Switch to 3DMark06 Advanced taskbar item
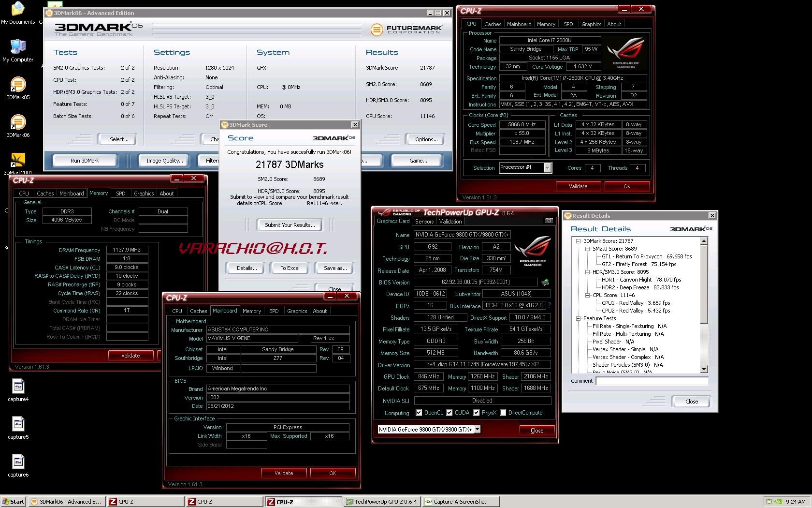This screenshot has height=508, width=812. point(67,502)
